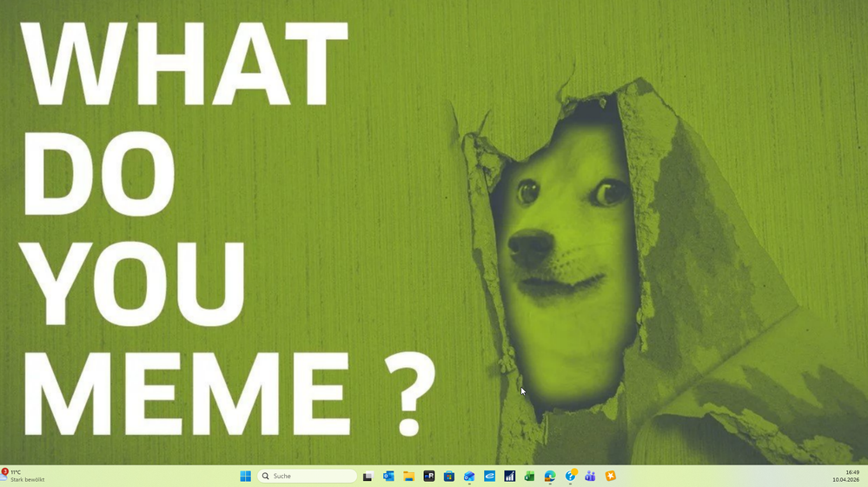Open the help app with question mark
The image size is (868, 487).
pos(570,476)
